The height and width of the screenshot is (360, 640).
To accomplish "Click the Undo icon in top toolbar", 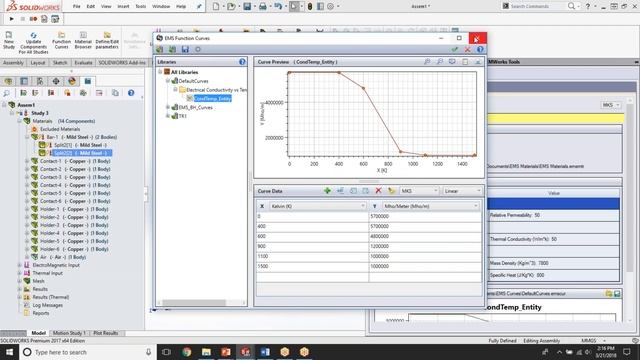I will click(x=278, y=6).
